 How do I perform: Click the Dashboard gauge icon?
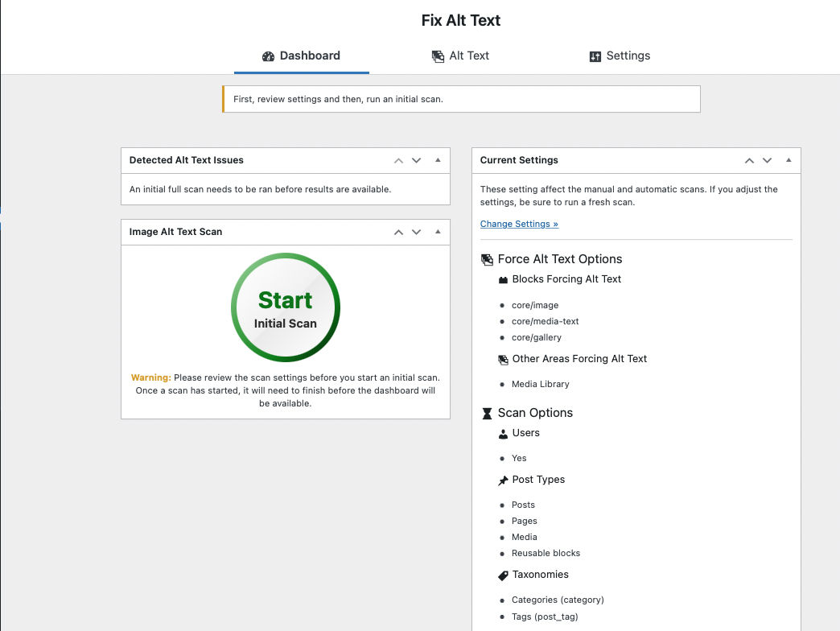(x=267, y=56)
